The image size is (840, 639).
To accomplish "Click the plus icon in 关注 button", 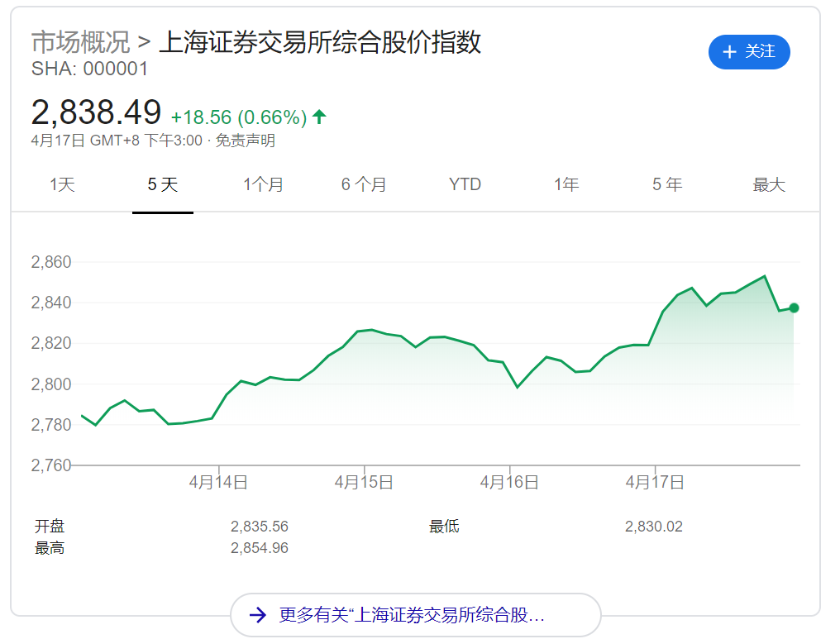I will (729, 52).
